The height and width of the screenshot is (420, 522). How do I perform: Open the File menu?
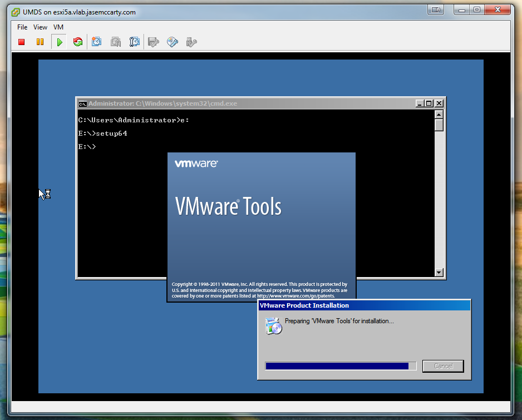pos(22,27)
